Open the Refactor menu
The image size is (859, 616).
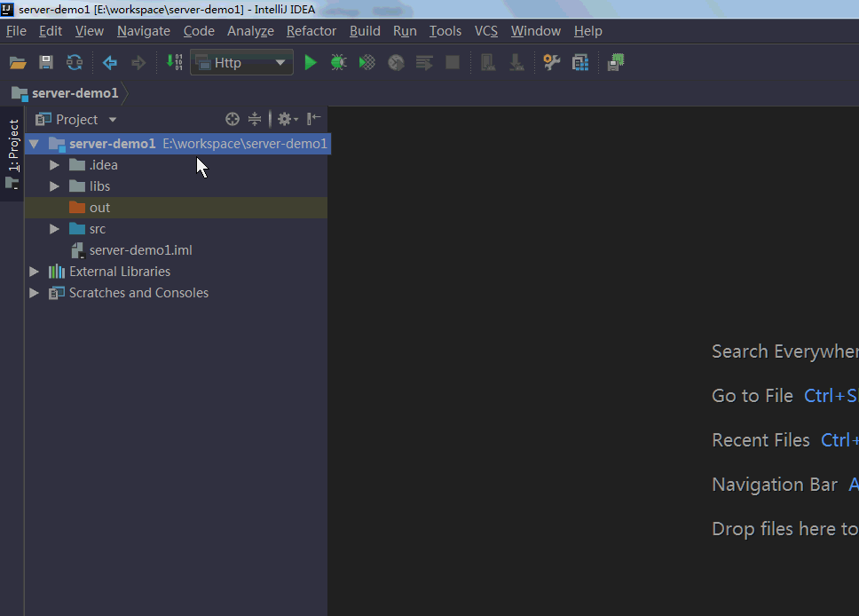coord(311,31)
